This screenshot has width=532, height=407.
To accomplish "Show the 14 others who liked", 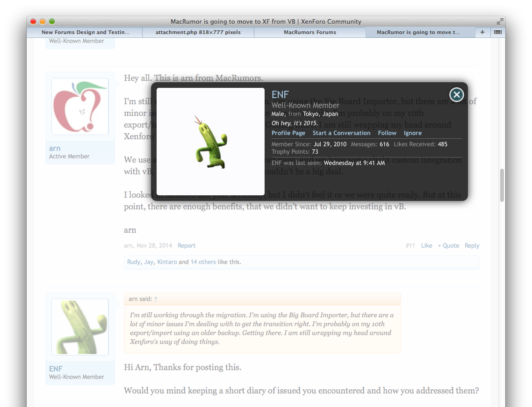I will [x=203, y=262].
